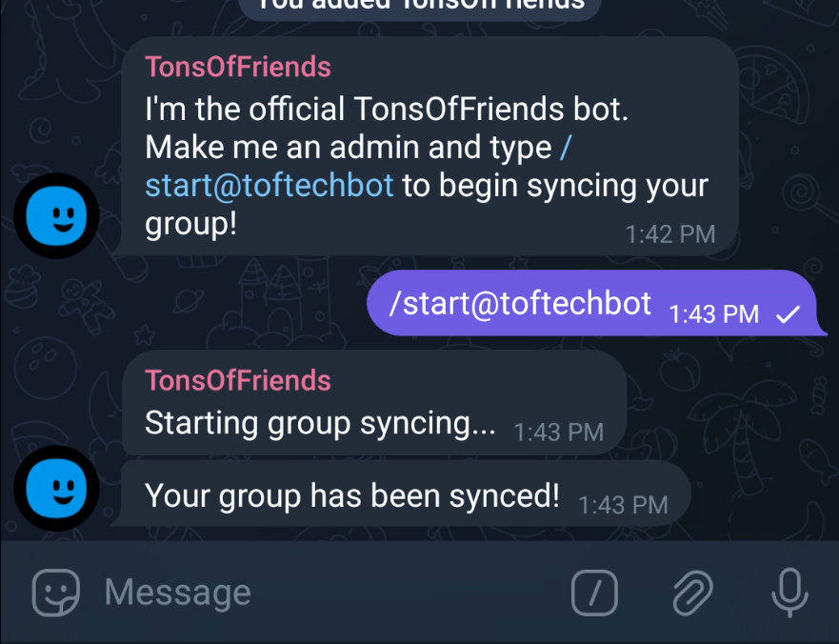839x644 pixels.
Task: Tap the 1:43 PM time on sent message
Action: tap(713, 314)
